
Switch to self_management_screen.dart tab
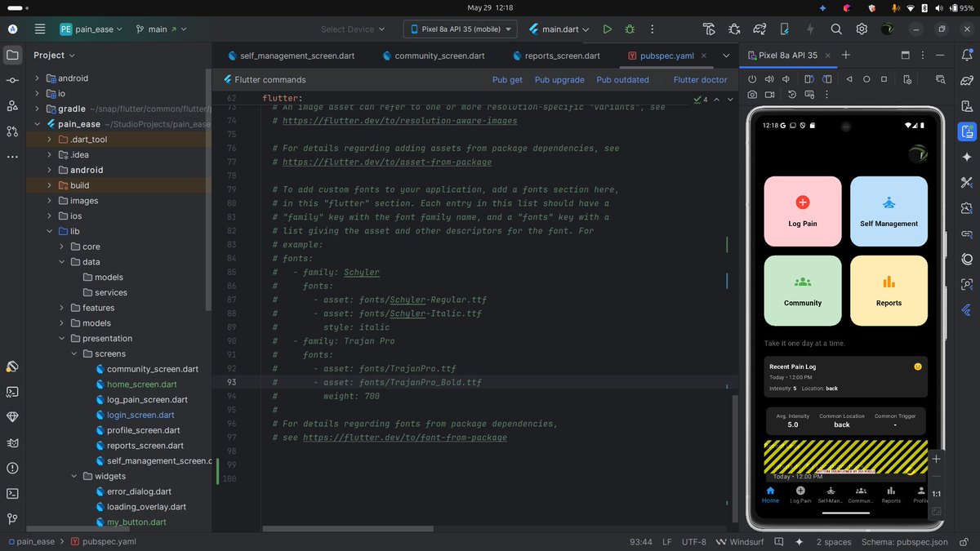(292, 56)
